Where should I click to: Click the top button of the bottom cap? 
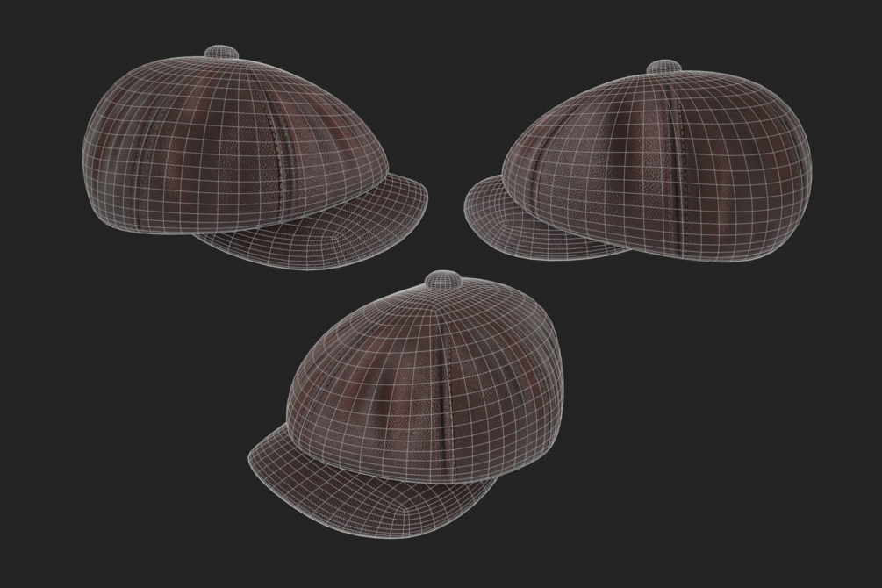442,280
